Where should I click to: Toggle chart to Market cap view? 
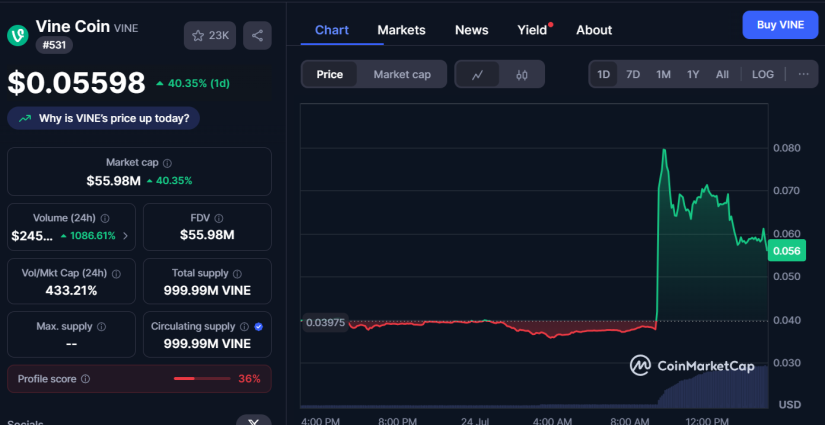(401, 75)
